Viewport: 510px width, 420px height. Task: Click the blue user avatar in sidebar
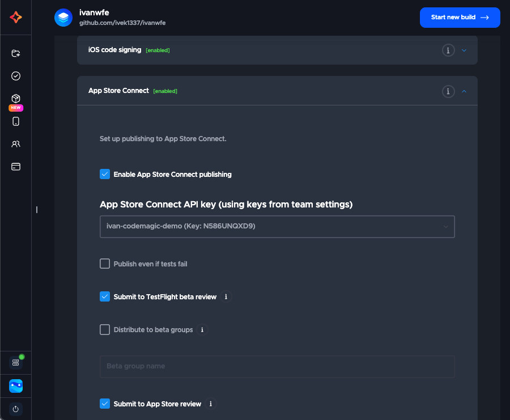16,386
